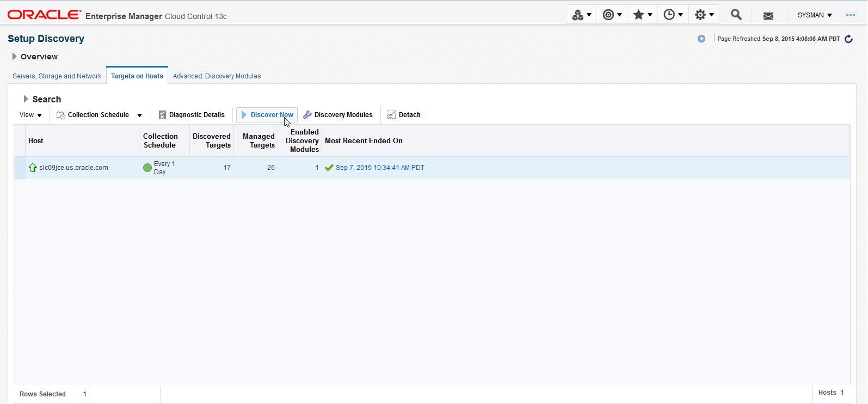Click the green up-arrow host status icon
Viewport: 868px width, 404px height.
point(33,168)
